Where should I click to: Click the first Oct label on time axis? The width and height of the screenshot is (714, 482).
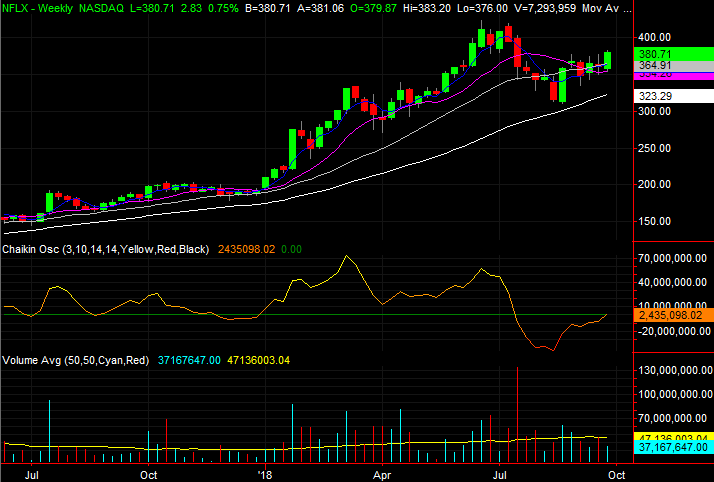pyautogui.click(x=148, y=476)
